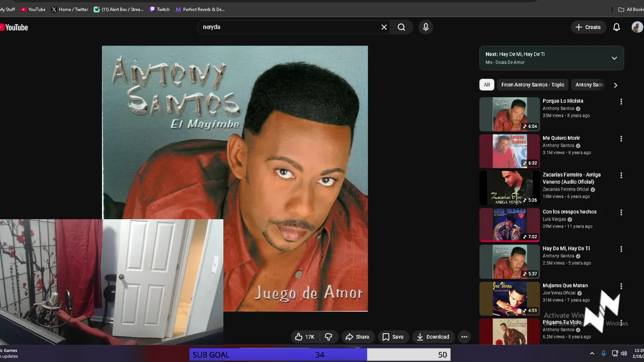Show more filter chips with right arrow
This screenshot has width=644, height=362.
[x=615, y=85]
